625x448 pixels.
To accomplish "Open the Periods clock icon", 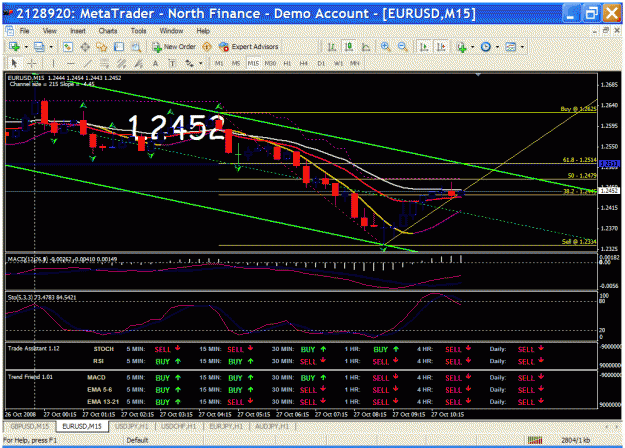I will (x=485, y=47).
